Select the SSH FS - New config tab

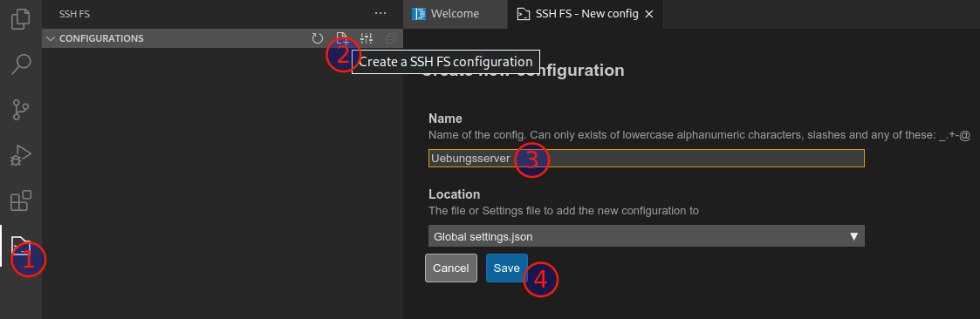578,14
